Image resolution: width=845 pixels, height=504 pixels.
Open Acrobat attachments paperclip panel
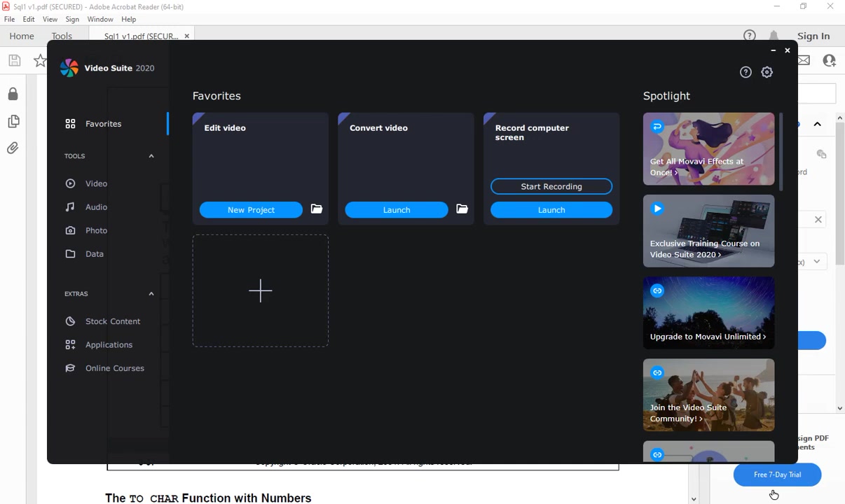pyautogui.click(x=13, y=148)
